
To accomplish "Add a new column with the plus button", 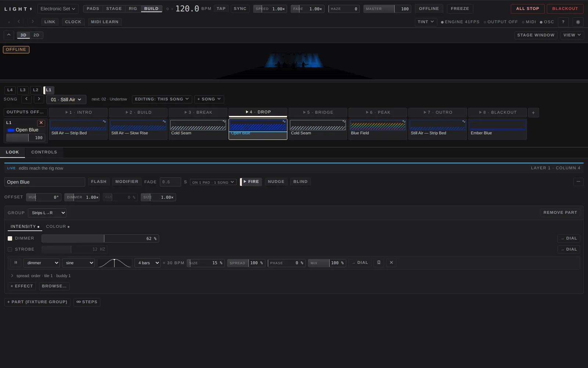I will 533,113.
